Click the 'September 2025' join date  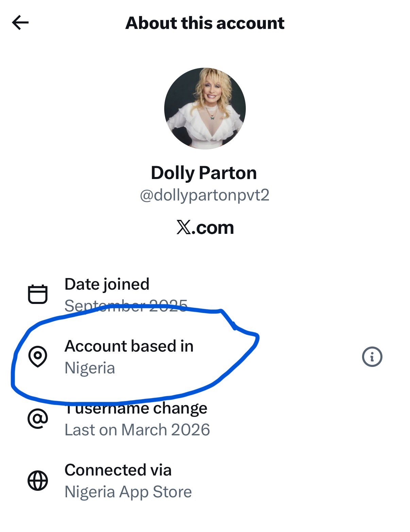click(126, 305)
